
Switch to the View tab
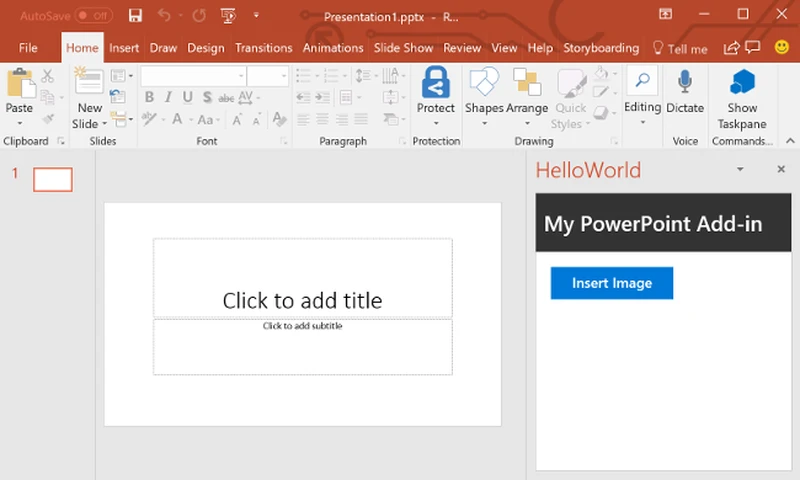[504, 48]
